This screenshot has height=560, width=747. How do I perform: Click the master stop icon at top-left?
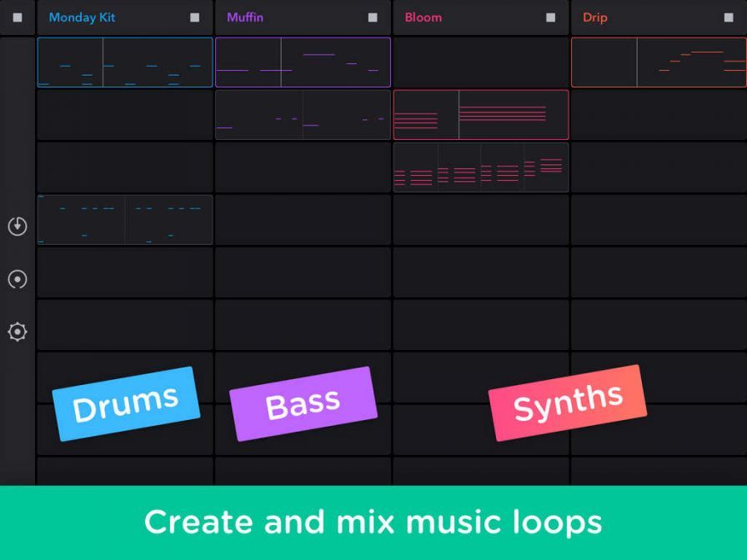pos(17,17)
